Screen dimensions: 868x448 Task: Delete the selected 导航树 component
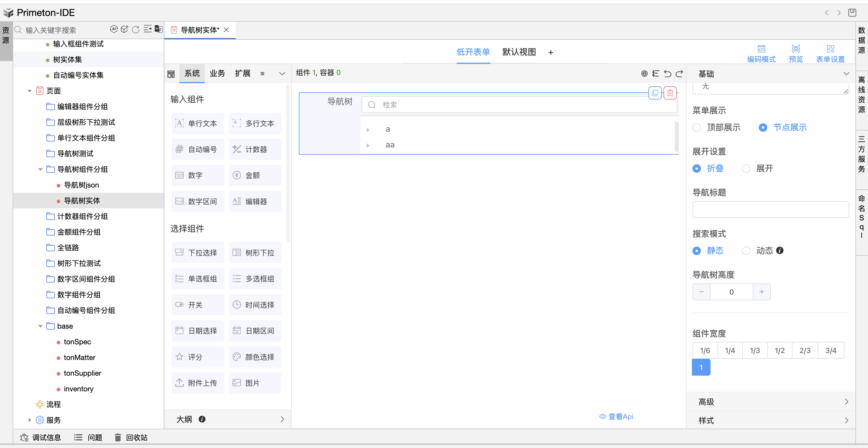(670, 93)
